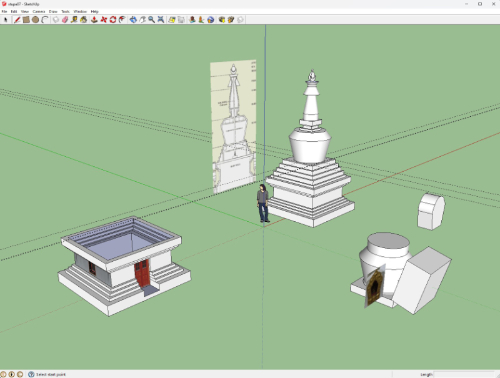Select the Orbit camera tool
Viewport: 500px width, 378px height.
click(133, 20)
